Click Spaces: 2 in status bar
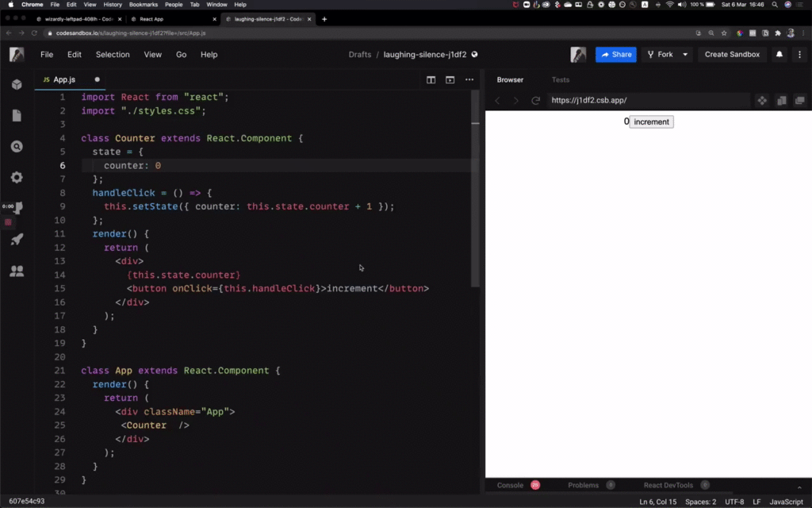Image resolution: width=812 pixels, height=508 pixels. tap(701, 502)
